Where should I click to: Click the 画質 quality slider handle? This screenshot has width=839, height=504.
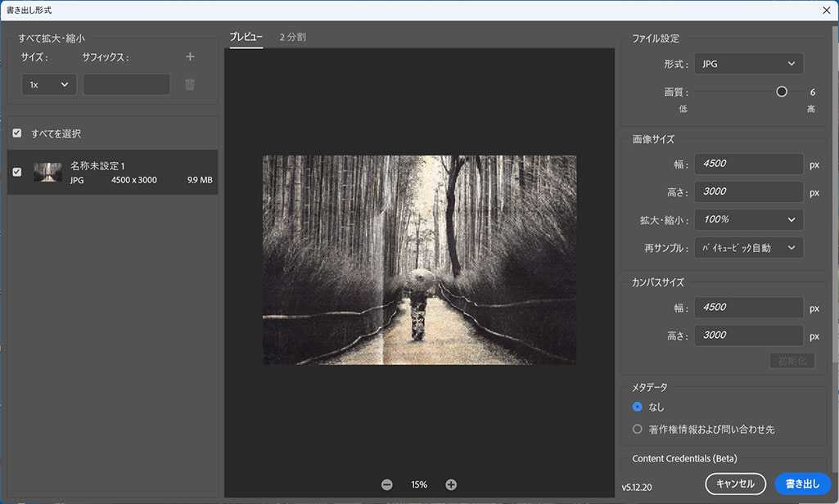[781, 92]
